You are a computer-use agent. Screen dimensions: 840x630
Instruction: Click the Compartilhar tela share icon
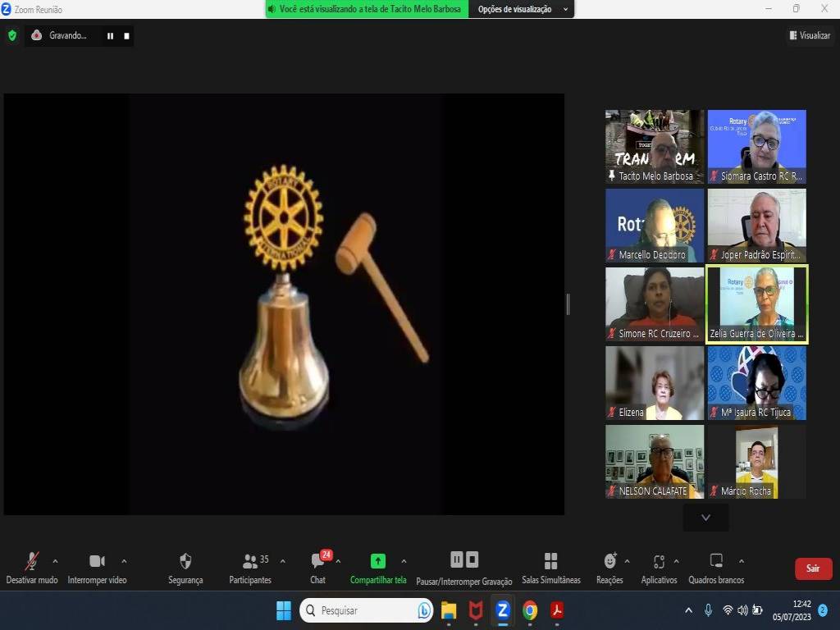click(x=377, y=562)
